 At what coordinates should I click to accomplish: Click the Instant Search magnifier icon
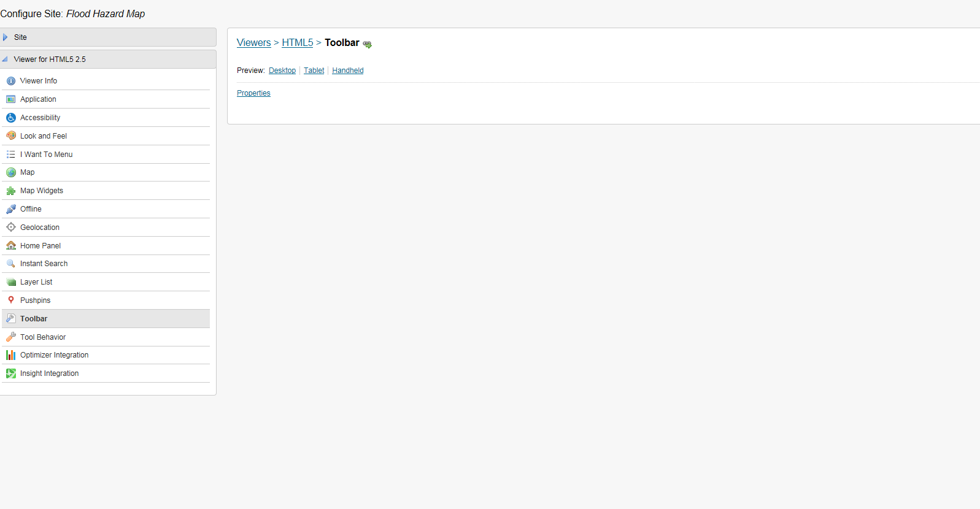[11, 264]
